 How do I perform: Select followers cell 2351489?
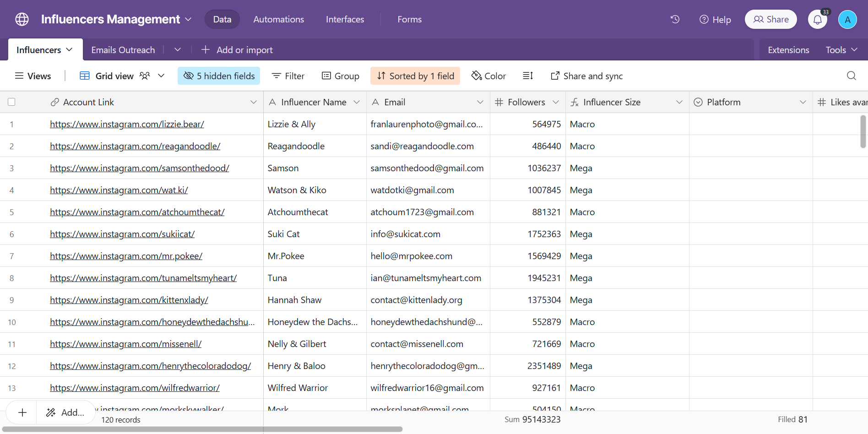[x=528, y=366]
